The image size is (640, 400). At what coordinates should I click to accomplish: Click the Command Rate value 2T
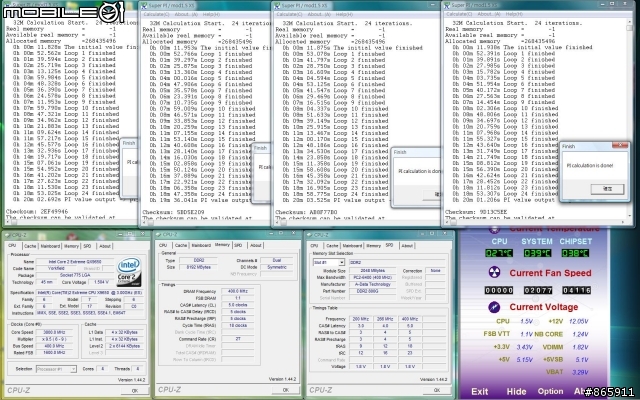tap(238, 339)
